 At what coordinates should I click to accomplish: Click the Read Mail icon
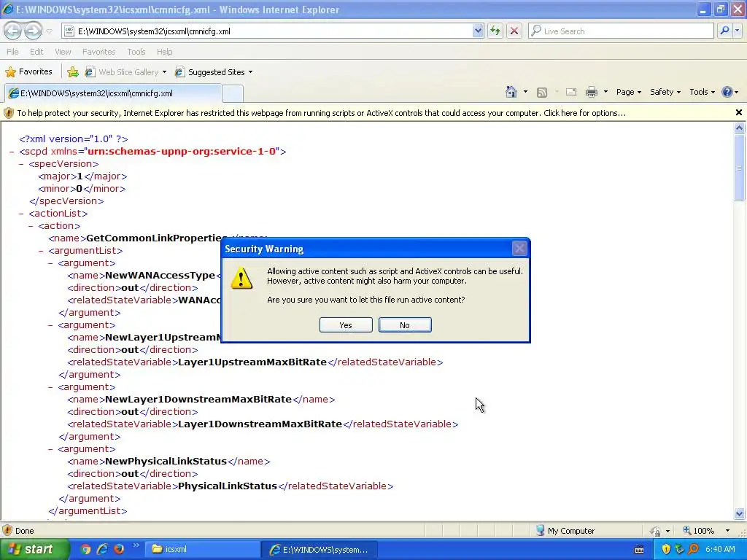click(x=570, y=93)
